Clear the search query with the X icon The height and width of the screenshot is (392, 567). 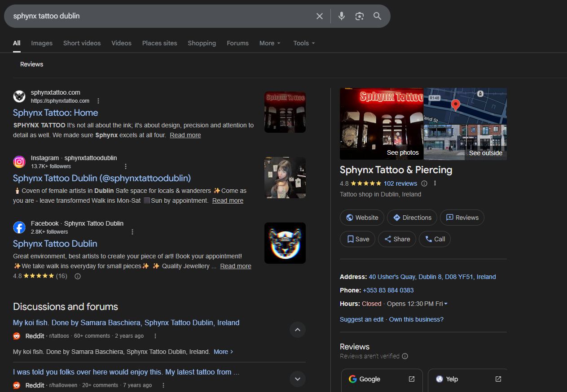pos(319,16)
